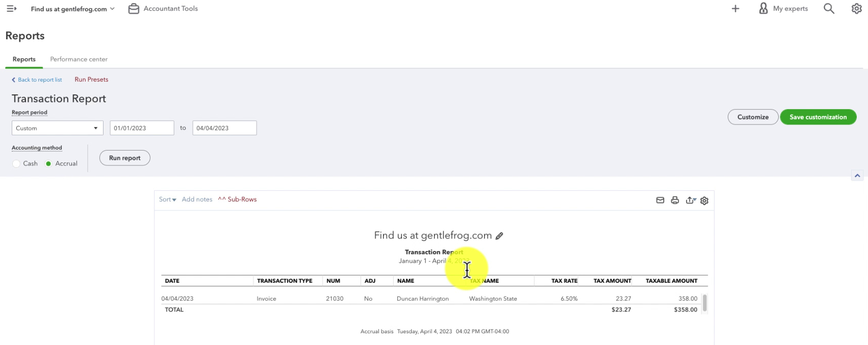This screenshot has height=345, width=868.
Task: Click the Sub-Rows link
Action: (x=237, y=200)
